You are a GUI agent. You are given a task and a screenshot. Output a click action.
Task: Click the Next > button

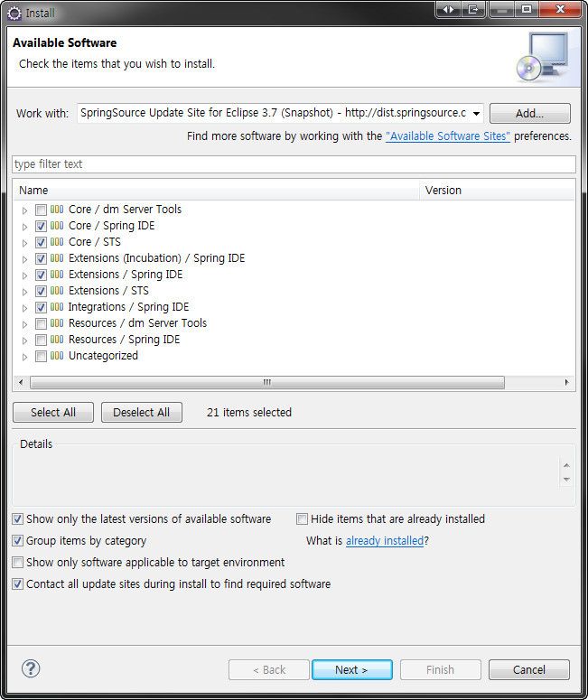(x=352, y=669)
